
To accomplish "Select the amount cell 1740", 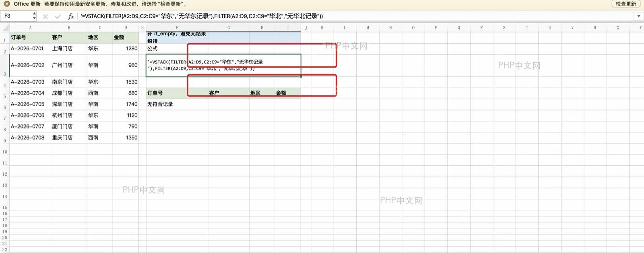I will [126, 105].
